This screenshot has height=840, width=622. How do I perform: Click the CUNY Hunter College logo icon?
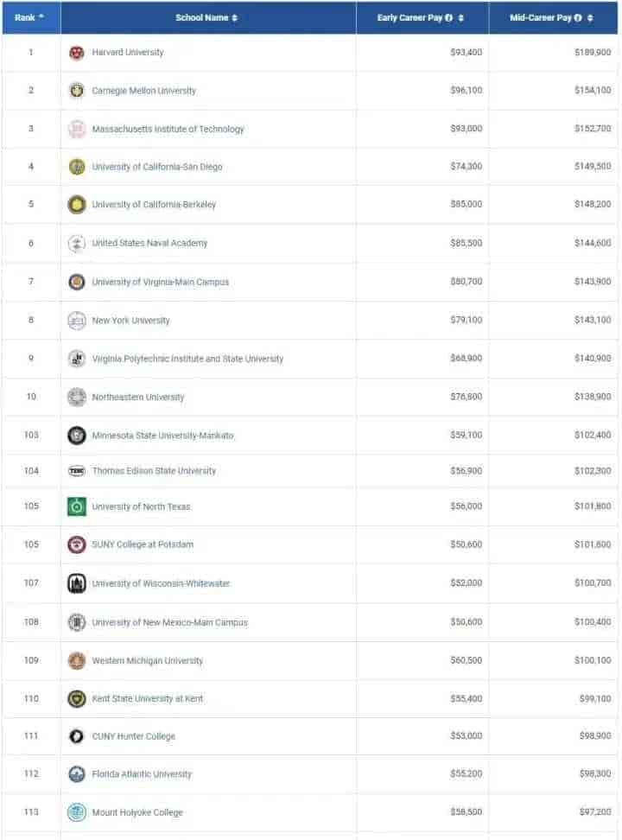point(77,736)
